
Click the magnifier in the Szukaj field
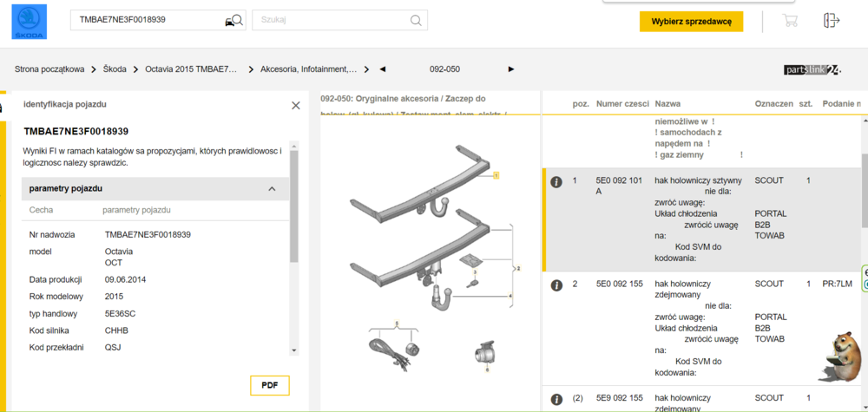[x=417, y=21]
